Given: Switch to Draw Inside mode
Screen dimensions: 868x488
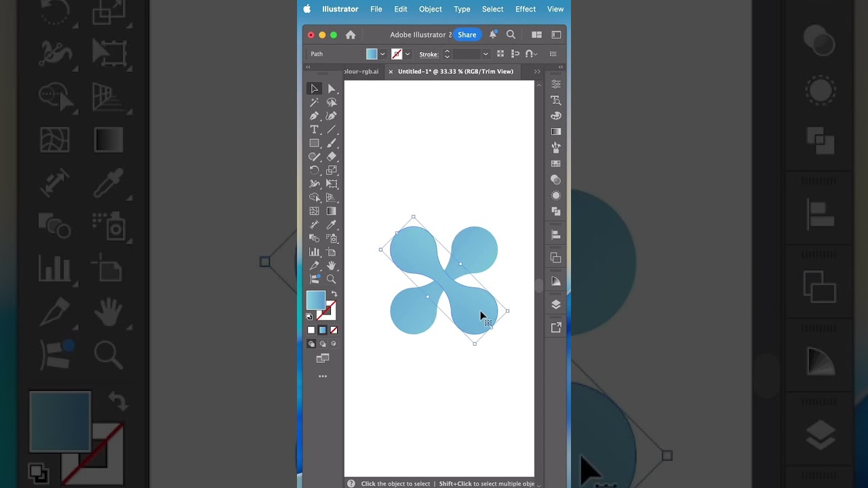Looking at the screenshot, I should 334,344.
